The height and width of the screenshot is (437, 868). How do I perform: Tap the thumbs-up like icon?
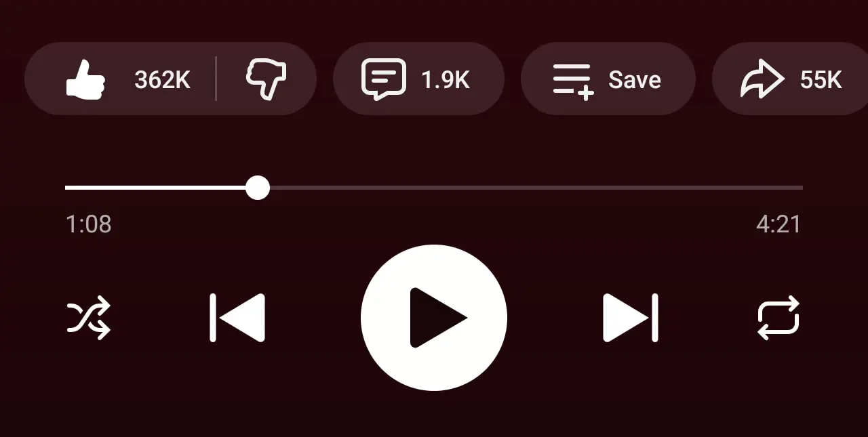click(x=85, y=79)
